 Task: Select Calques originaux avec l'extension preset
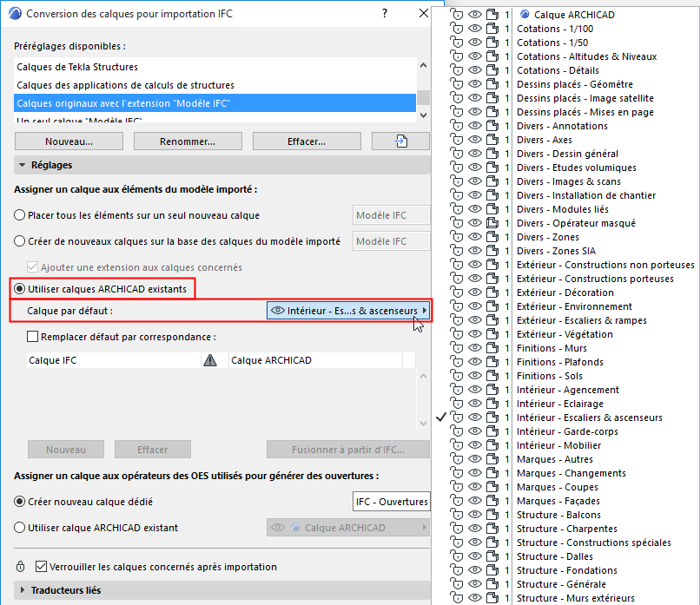click(215, 103)
